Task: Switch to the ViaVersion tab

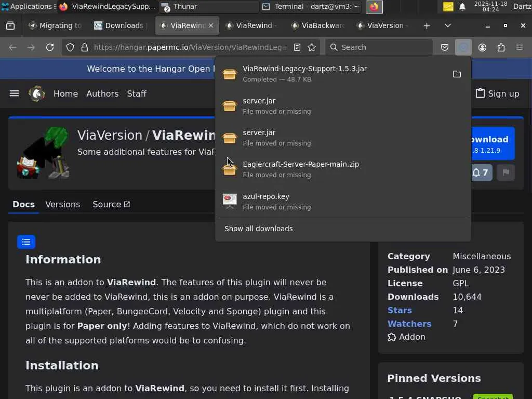Action: [x=384, y=25]
